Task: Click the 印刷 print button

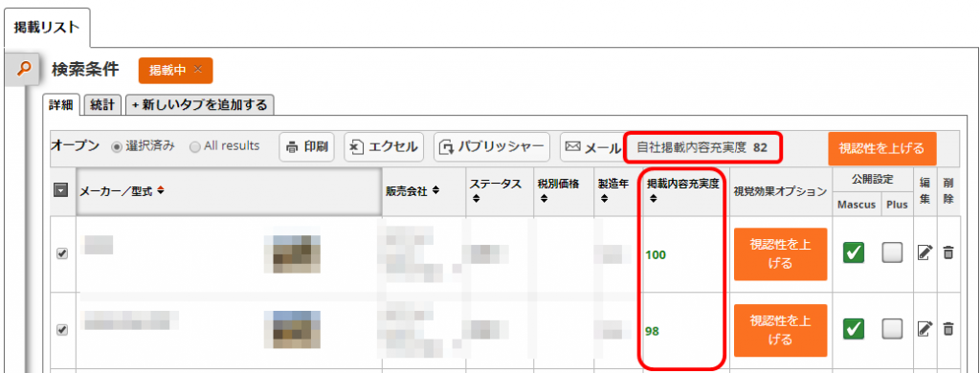Action: coord(307,147)
